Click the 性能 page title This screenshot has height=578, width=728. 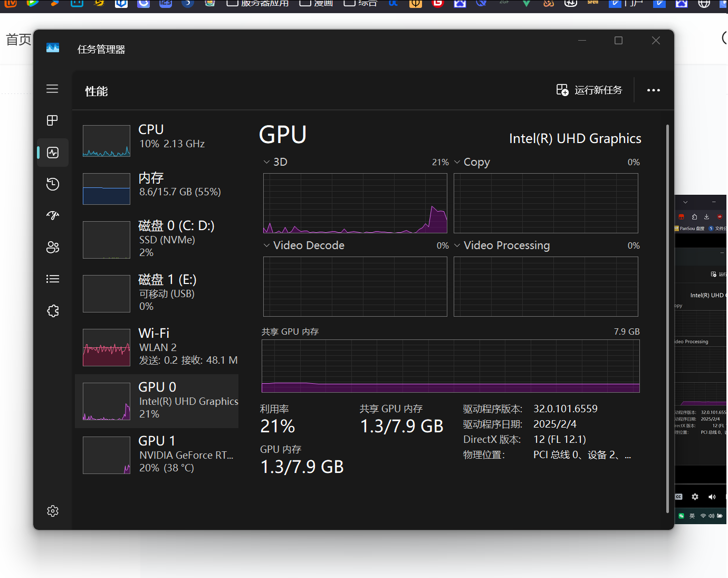pyautogui.click(x=97, y=91)
